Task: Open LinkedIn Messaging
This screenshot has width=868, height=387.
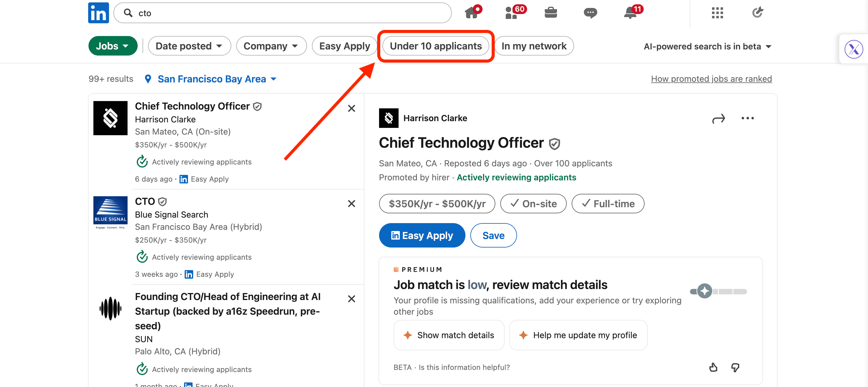Action: tap(590, 13)
